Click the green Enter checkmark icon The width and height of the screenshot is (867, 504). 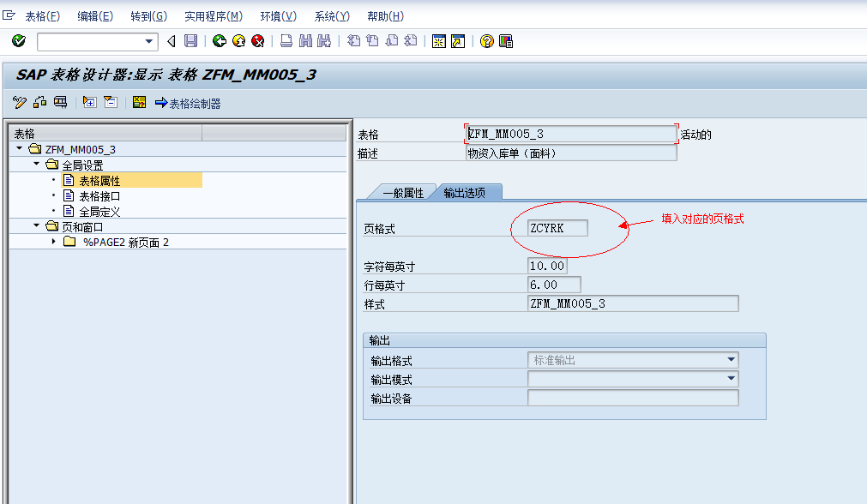click(x=19, y=41)
